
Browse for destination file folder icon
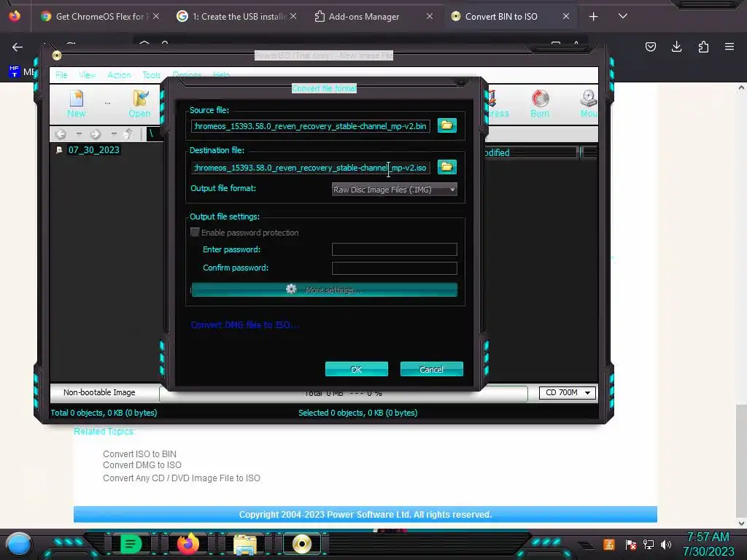447,167
